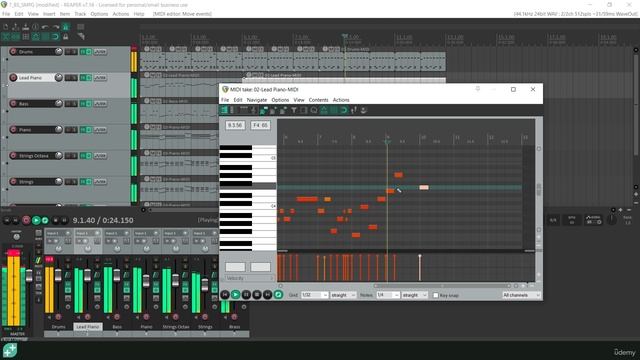Open the All channels dropdown
Viewport: 640px width, 360px height.
point(521,295)
